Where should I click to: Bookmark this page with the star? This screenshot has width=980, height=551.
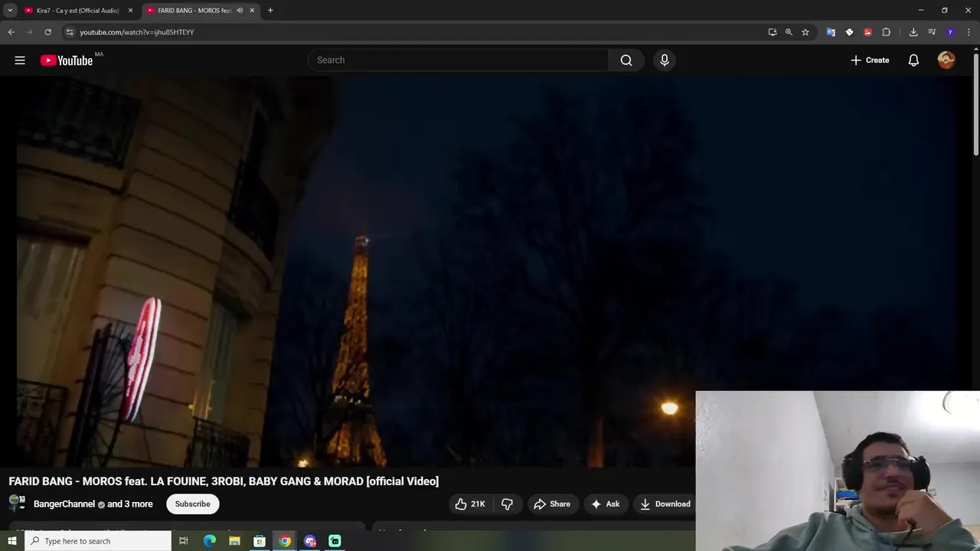tap(805, 32)
